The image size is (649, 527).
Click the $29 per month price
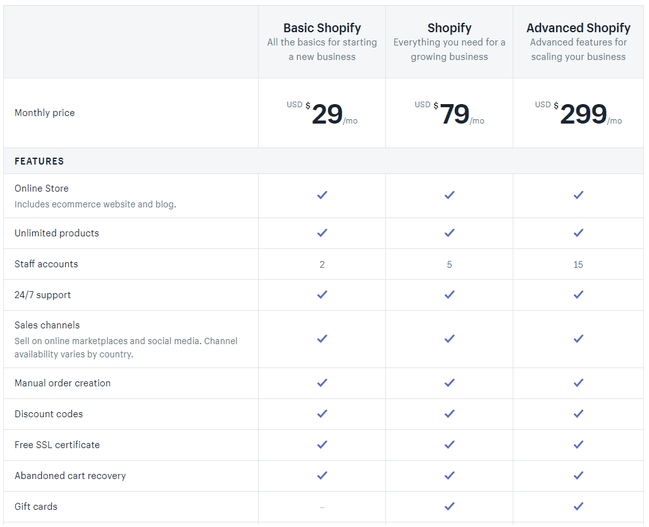coord(326,114)
